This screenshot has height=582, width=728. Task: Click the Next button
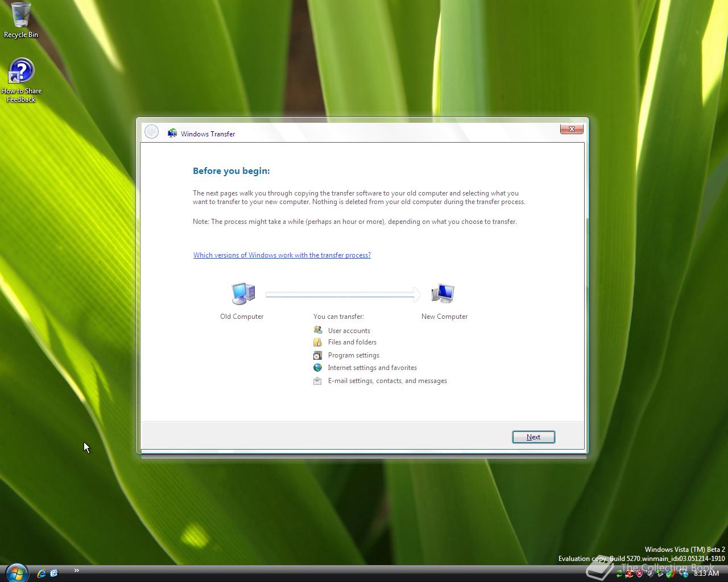tap(533, 436)
